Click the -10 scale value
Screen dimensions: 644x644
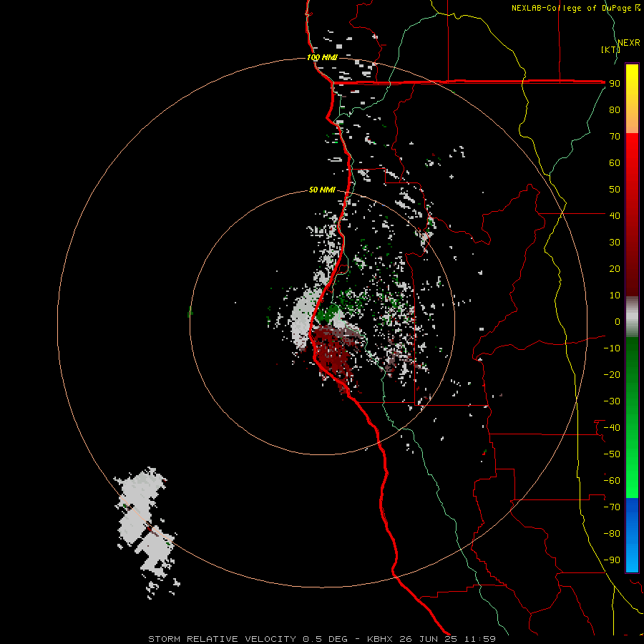pos(612,348)
